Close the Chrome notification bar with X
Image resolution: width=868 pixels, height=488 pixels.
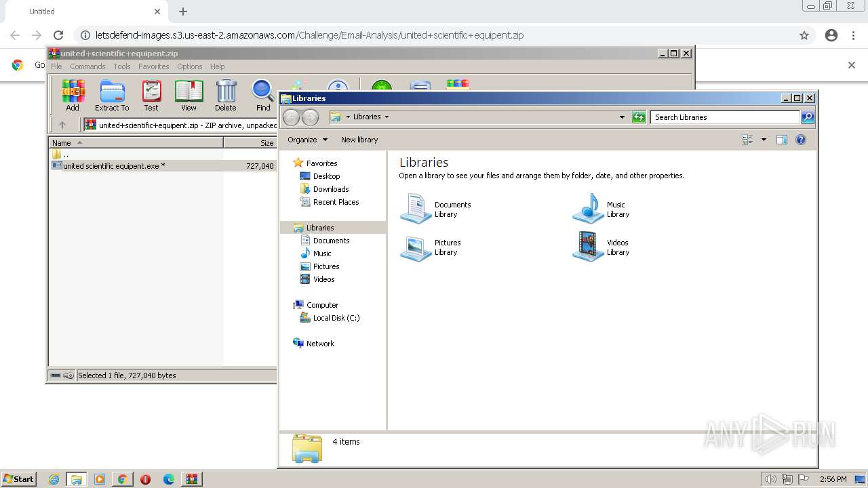coord(852,65)
